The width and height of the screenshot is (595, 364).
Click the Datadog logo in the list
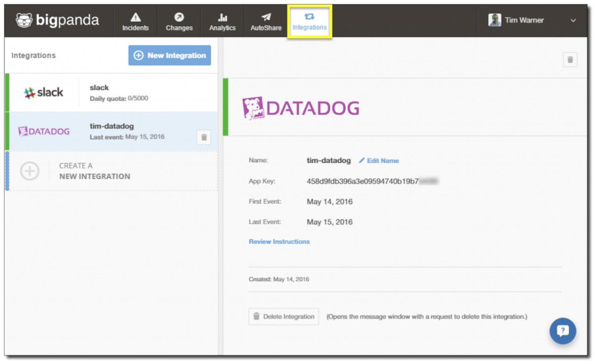point(44,131)
